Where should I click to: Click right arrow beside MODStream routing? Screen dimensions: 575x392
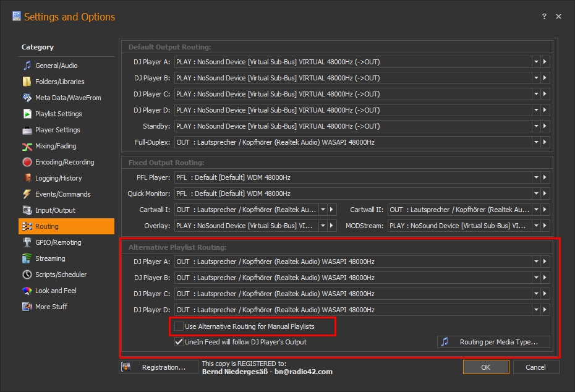pos(545,226)
